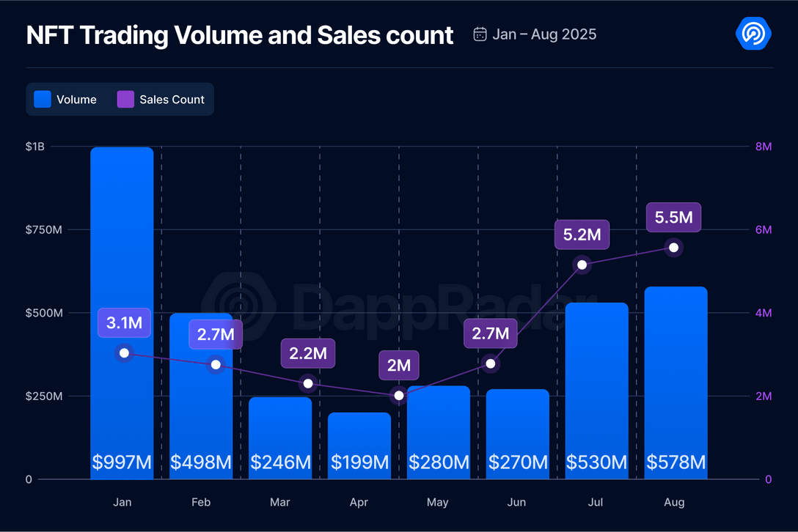Select the April $199M volume bar
798x532 pixels.
[359, 440]
